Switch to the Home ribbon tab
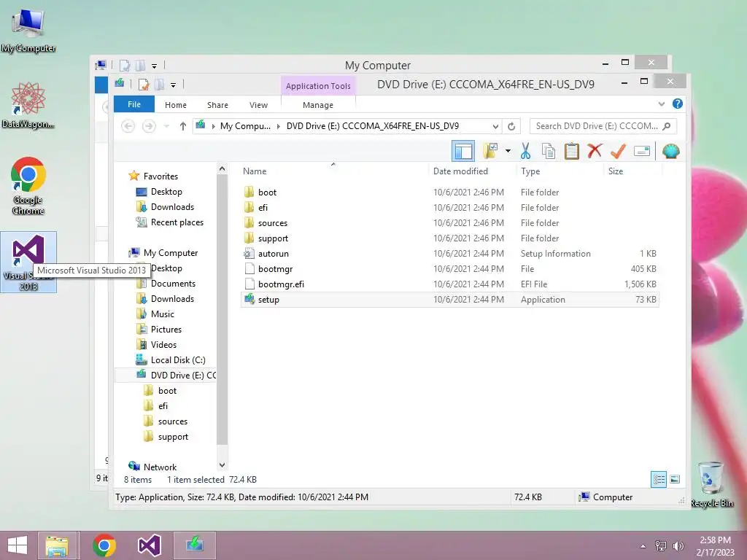747x560 pixels. point(176,105)
